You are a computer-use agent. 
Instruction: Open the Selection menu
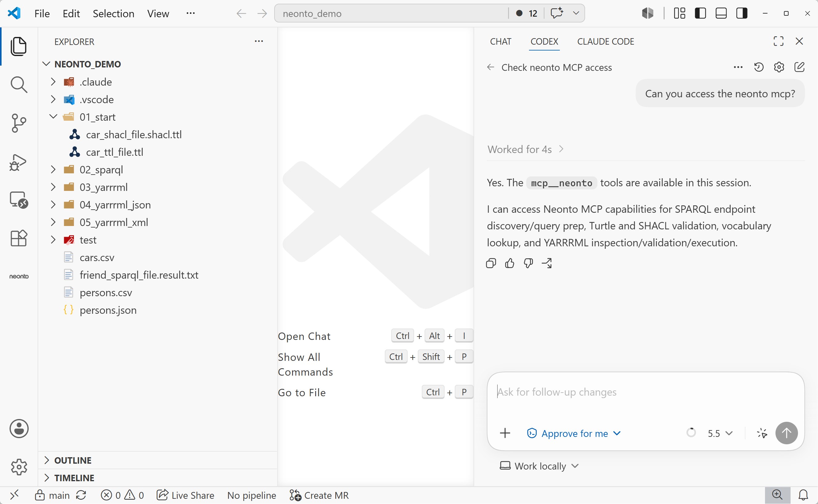(x=113, y=13)
